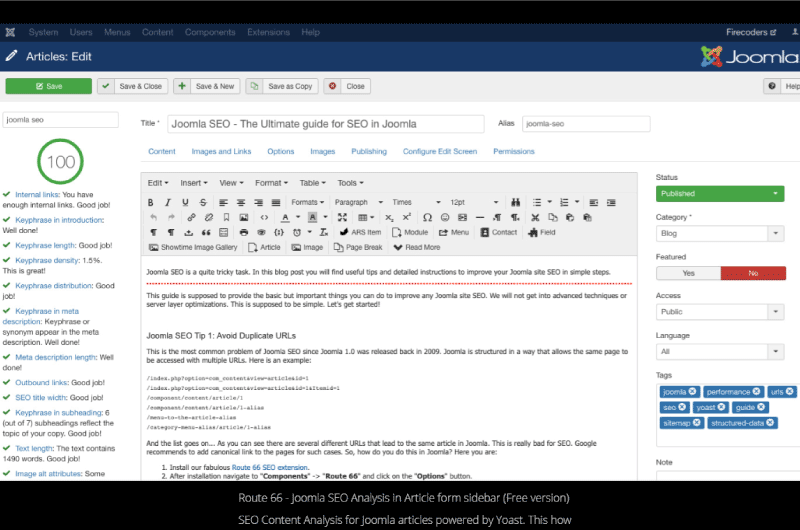Open the emoticons smiley icon
Image resolution: width=800 pixels, height=530 pixels.
click(445, 217)
